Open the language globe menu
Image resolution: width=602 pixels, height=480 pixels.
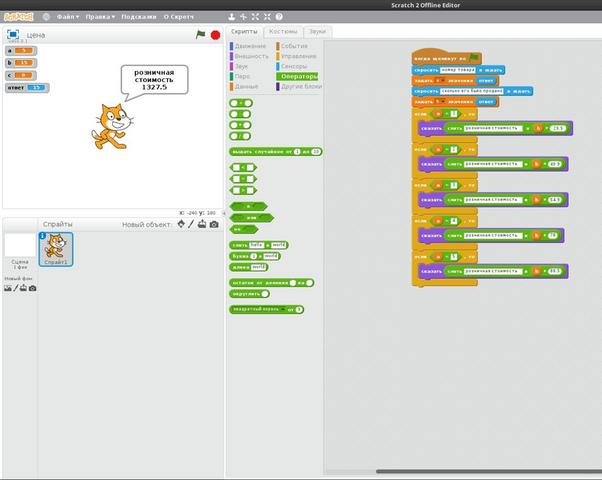click(x=46, y=17)
